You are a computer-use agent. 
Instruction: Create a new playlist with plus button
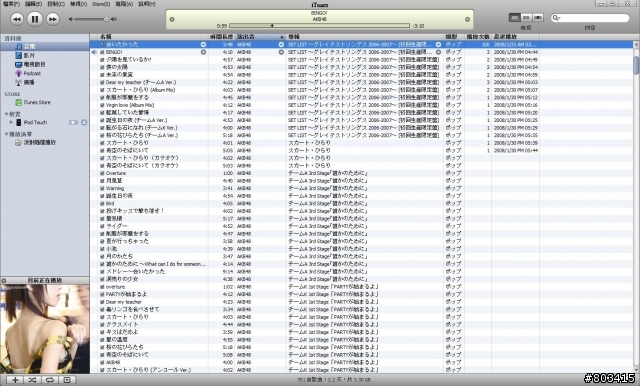click(x=15, y=380)
